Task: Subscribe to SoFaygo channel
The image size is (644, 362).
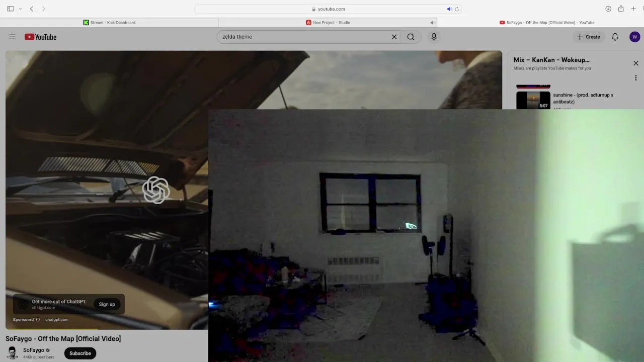Action: pyautogui.click(x=80, y=353)
